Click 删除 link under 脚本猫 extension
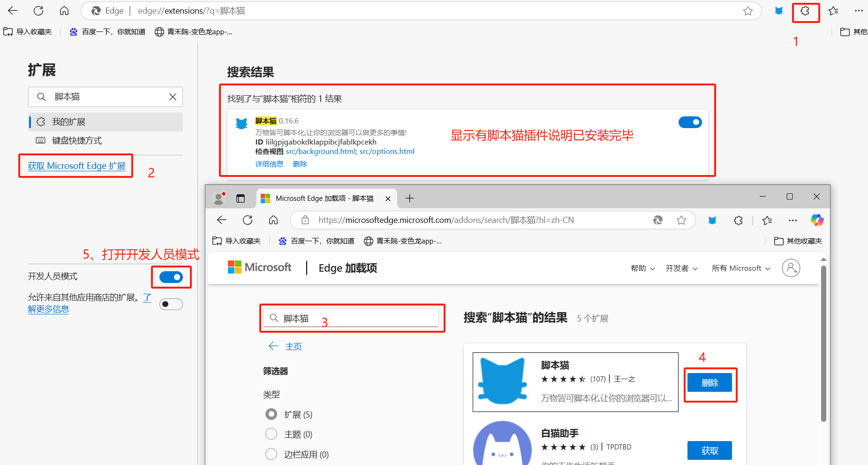The width and height of the screenshot is (868, 465). coord(300,164)
